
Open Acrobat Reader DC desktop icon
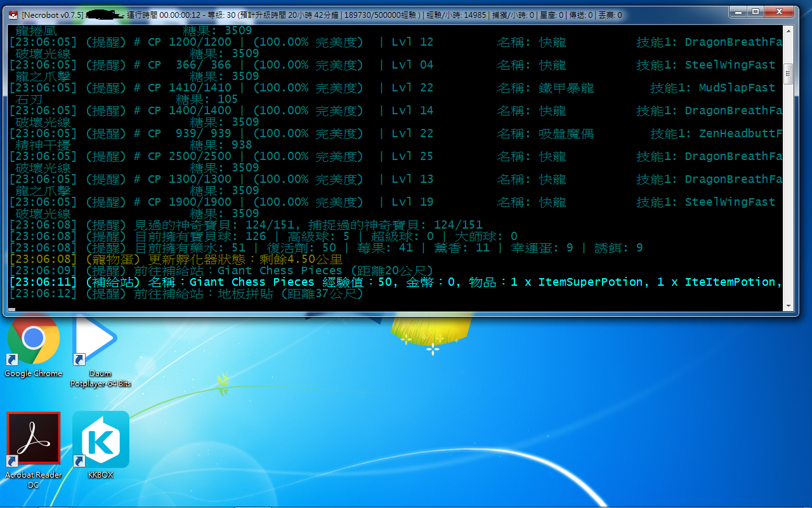click(34, 451)
